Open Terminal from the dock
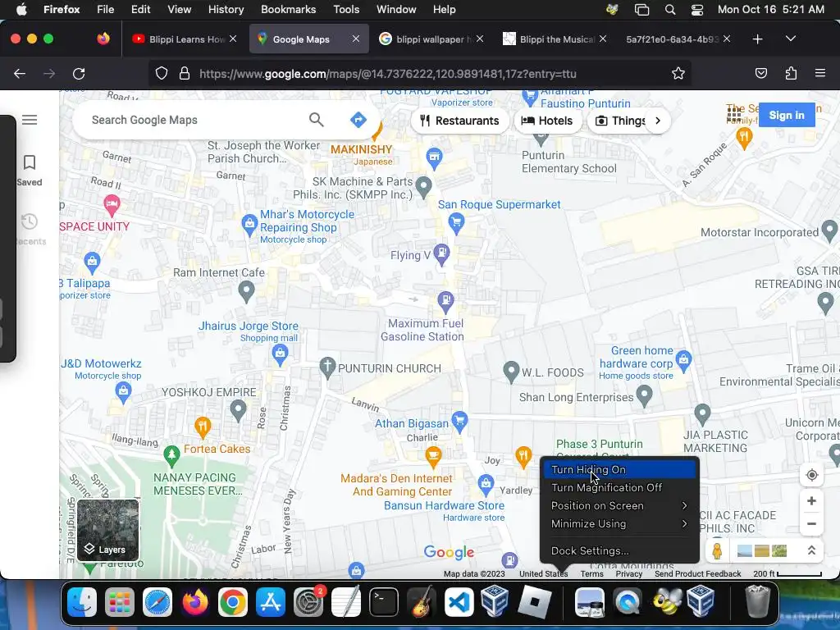840x630 pixels. [384, 601]
